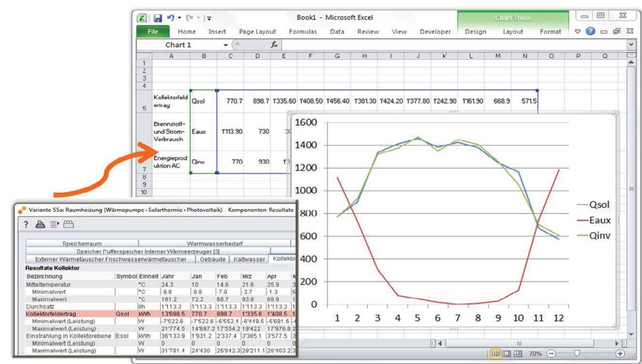Click the Save icon in Excel's quick access toolbar
The height and width of the screenshot is (364, 642).
coord(158,18)
